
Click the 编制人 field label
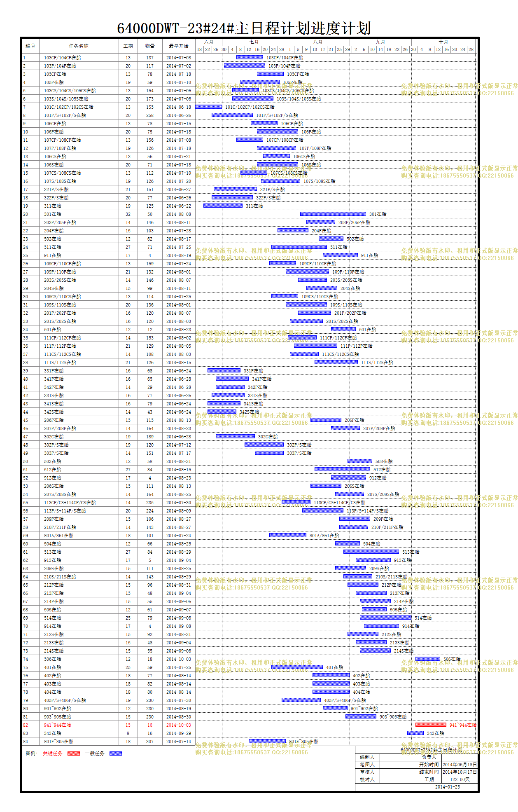point(367,757)
